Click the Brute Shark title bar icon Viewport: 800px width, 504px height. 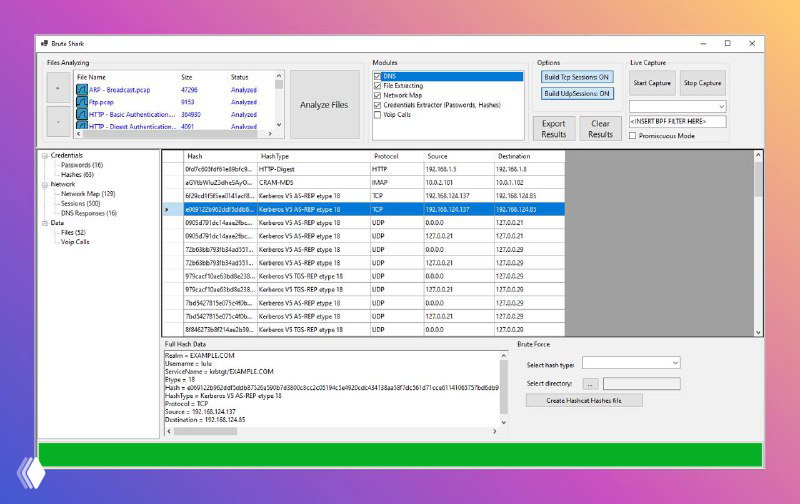click(41, 43)
